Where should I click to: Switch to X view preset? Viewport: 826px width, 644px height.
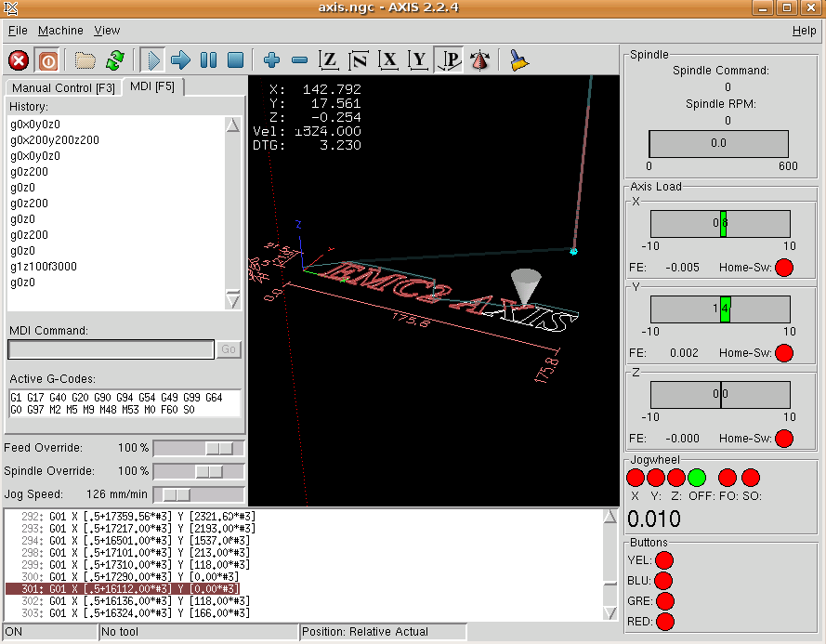388,60
